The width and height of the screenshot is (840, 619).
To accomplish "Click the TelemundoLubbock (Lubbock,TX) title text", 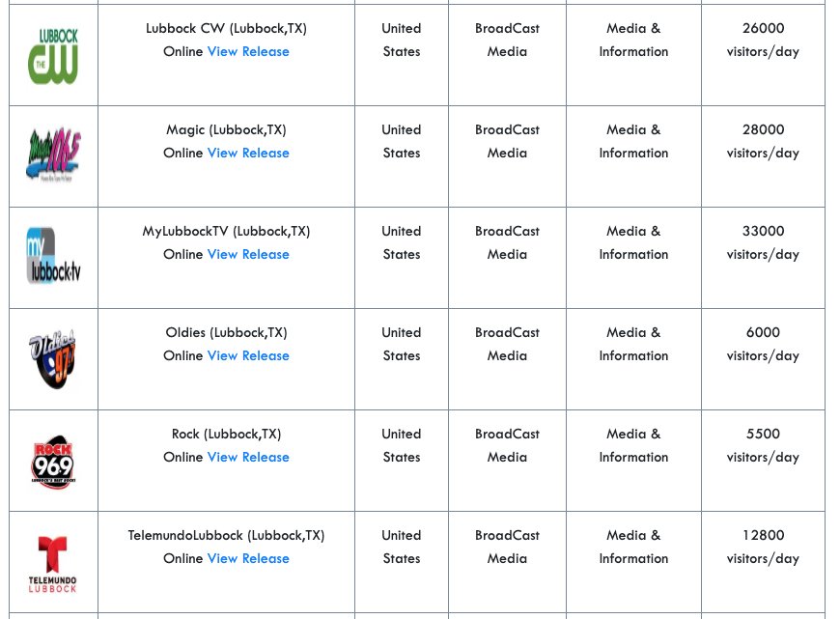I will pyautogui.click(x=226, y=536).
